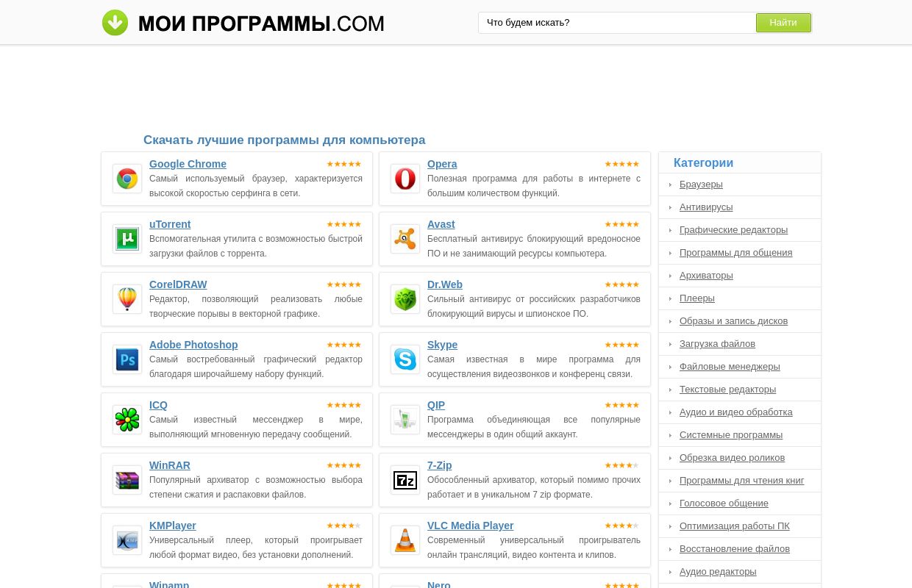Screen dimensions: 912x588
Task: Select the orange Avast icon
Action: pyautogui.click(x=405, y=239)
